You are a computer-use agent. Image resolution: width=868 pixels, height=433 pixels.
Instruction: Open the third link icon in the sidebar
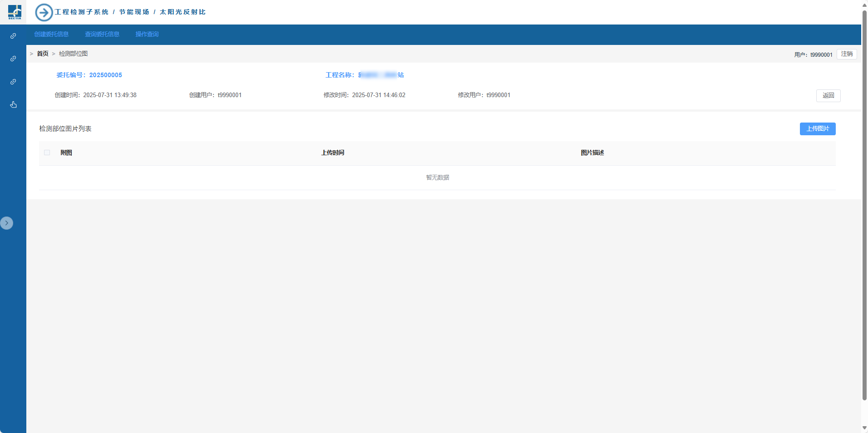[13, 82]
